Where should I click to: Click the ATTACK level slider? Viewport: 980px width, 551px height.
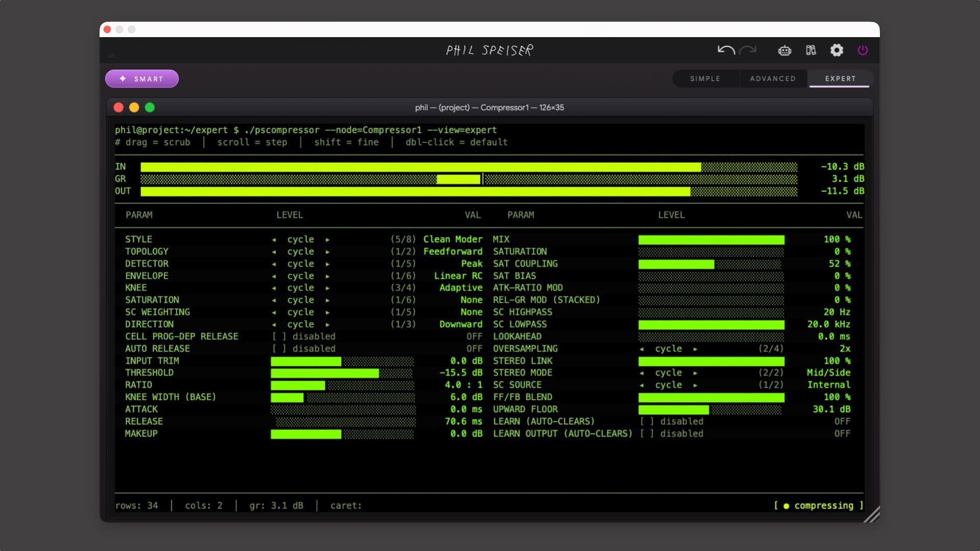point(342,410)
